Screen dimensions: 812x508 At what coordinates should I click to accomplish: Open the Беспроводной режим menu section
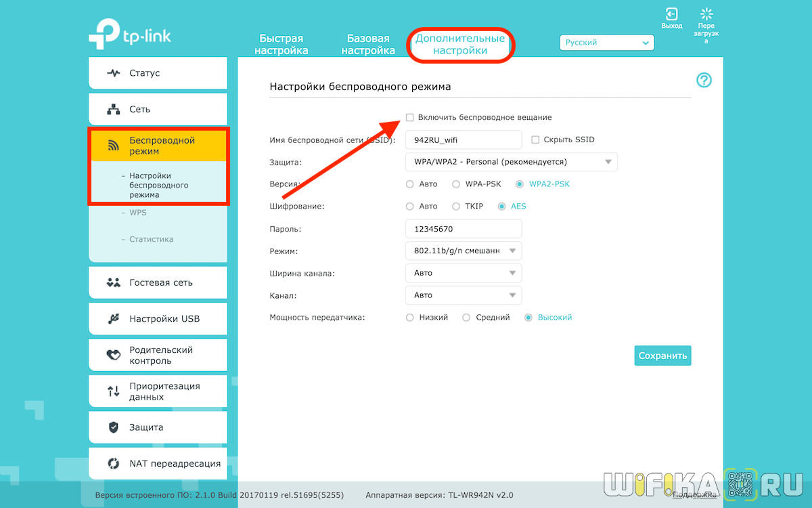point(158,146)
